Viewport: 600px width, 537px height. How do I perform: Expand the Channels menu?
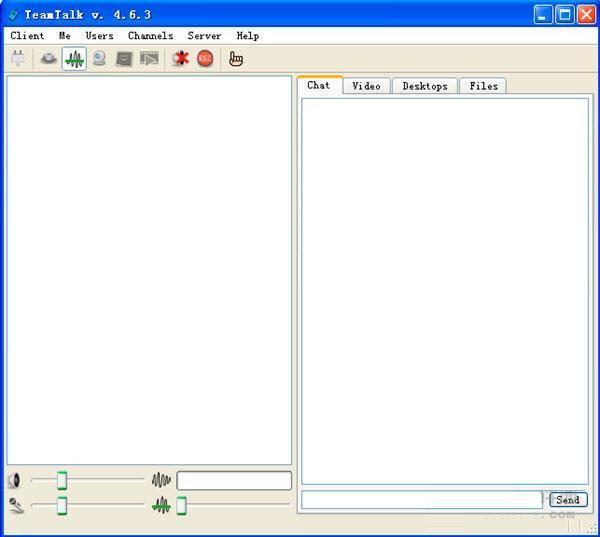pyautogui.click(x=150, y=36)
